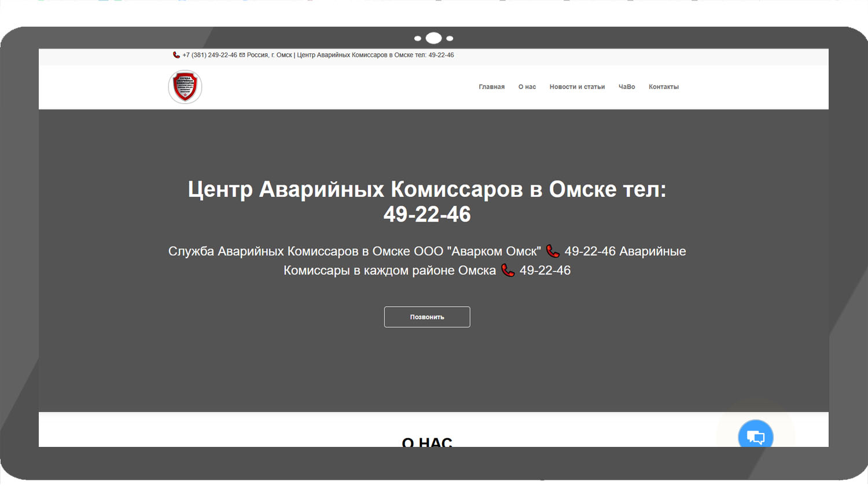Open the Главная menu item

(491, 87)
